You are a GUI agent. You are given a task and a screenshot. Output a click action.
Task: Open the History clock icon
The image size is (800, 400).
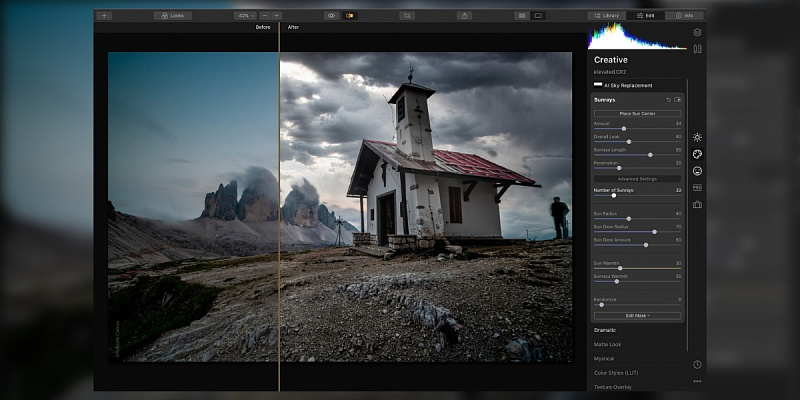click(697, 364)
